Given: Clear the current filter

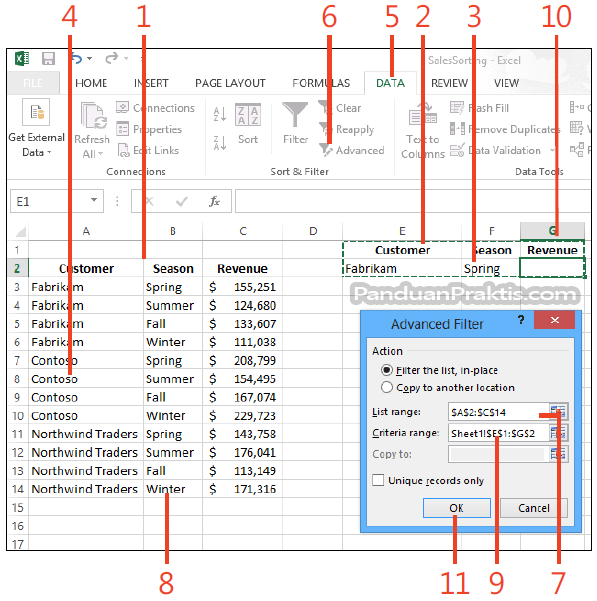Looking at the screenshot, I should pos(340,108).
